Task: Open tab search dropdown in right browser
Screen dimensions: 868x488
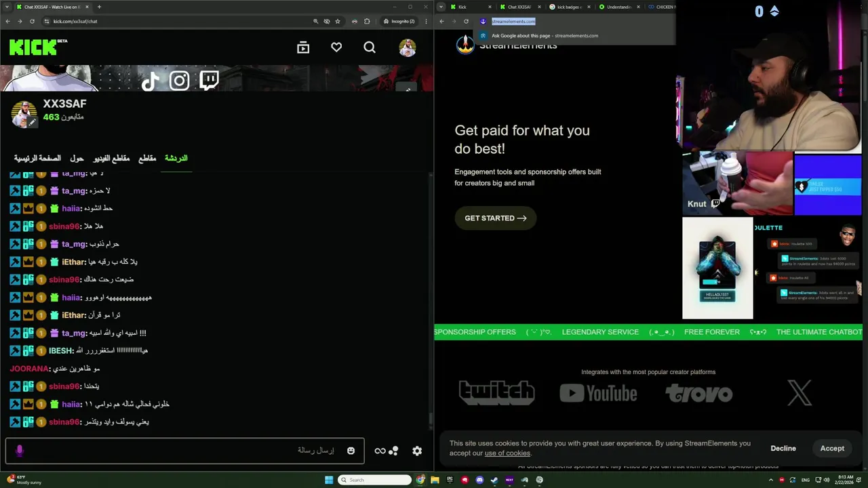Action: pyautogui.click(x=441, y=7)
